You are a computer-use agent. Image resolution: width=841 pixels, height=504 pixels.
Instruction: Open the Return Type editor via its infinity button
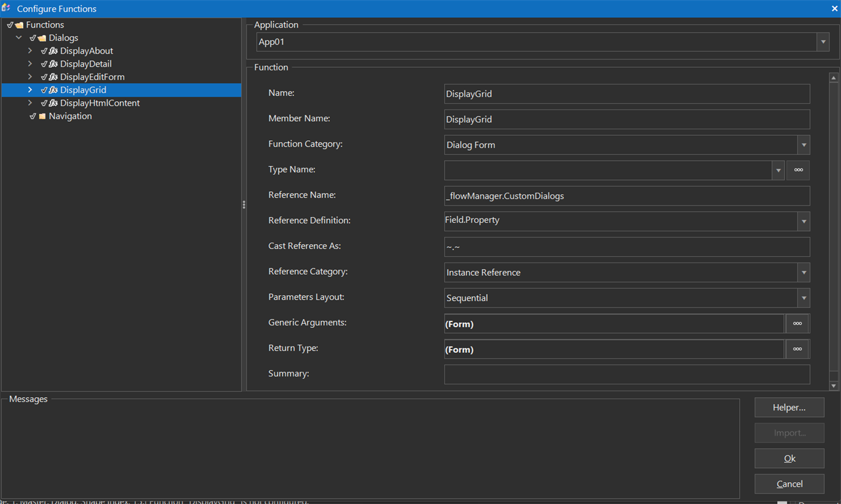797,350
